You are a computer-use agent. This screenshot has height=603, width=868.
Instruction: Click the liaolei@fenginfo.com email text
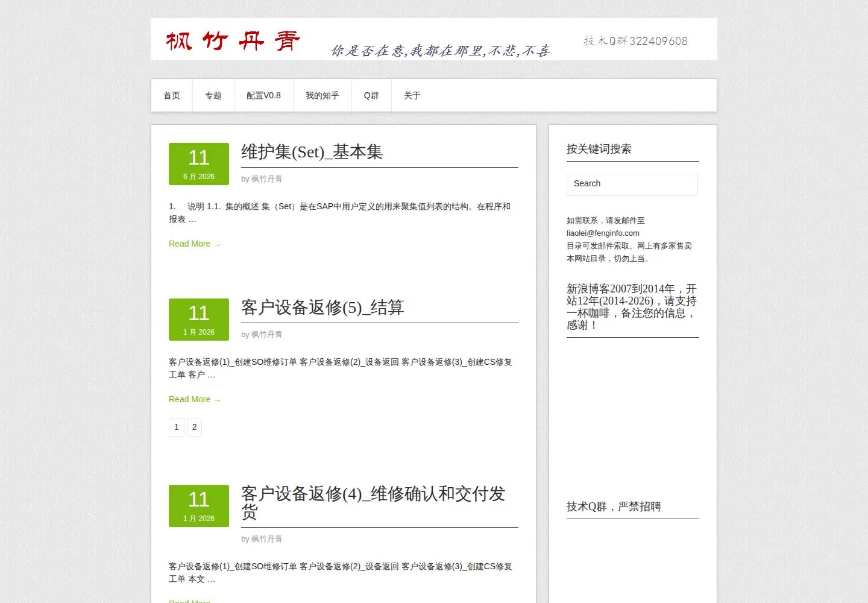[603, 233]
